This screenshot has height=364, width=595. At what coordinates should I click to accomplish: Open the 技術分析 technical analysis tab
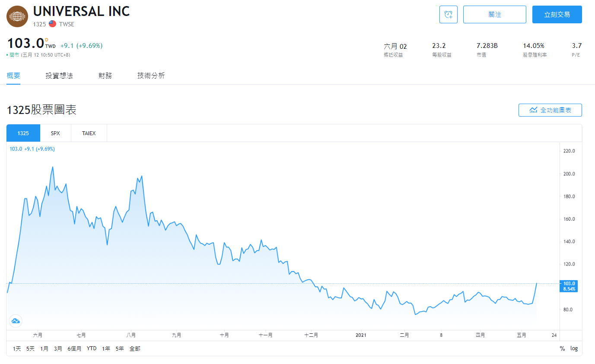pyautogui.click(x=151, y=76)
